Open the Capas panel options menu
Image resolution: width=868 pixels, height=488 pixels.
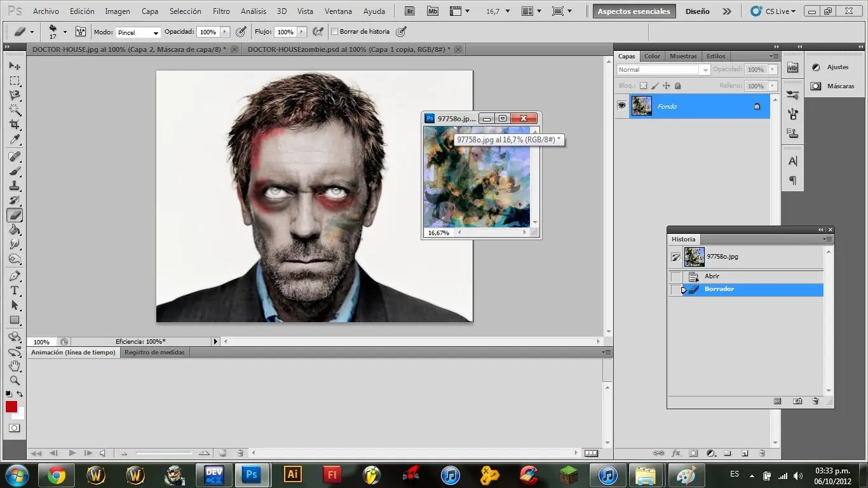coord(775,56)
